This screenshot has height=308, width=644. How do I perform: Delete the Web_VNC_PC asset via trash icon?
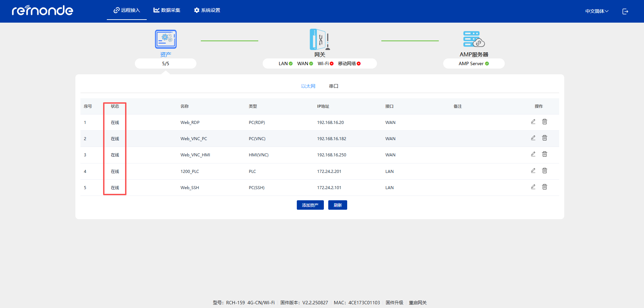[x=545, y=138]
